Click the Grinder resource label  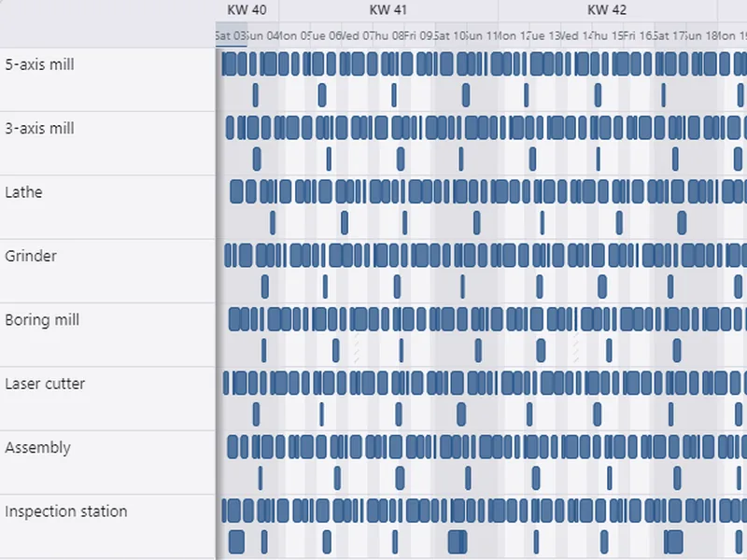pyautogui.click(x=31, y=256)
